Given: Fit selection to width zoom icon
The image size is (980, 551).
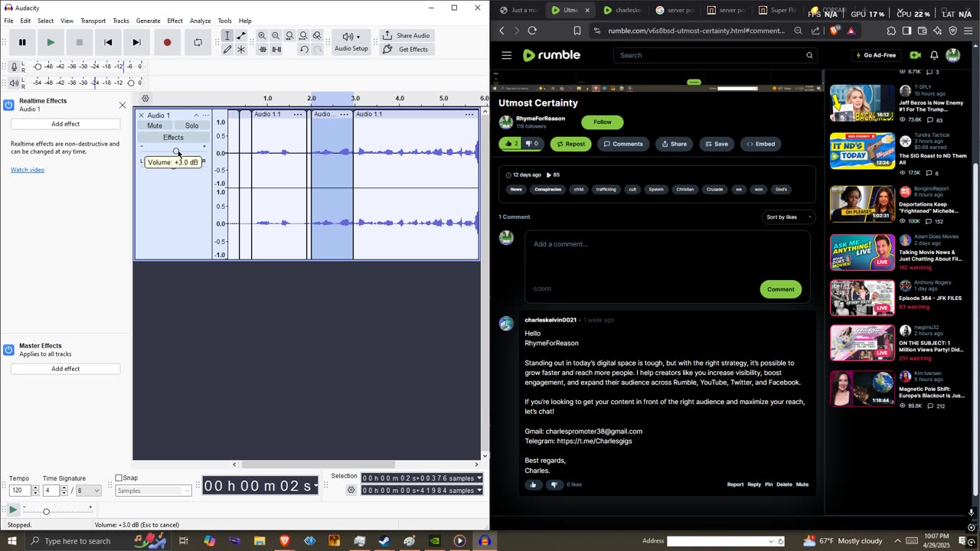Looking at the screenshot, I should tap(289, 35).
